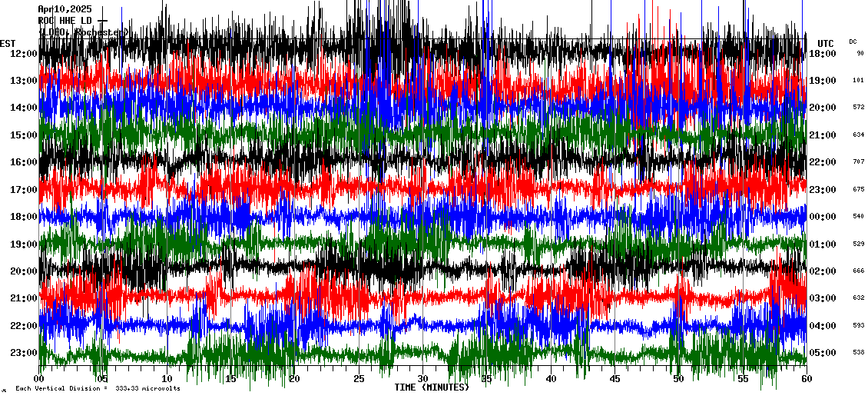Select the 00:00 UTC row label

823,217
